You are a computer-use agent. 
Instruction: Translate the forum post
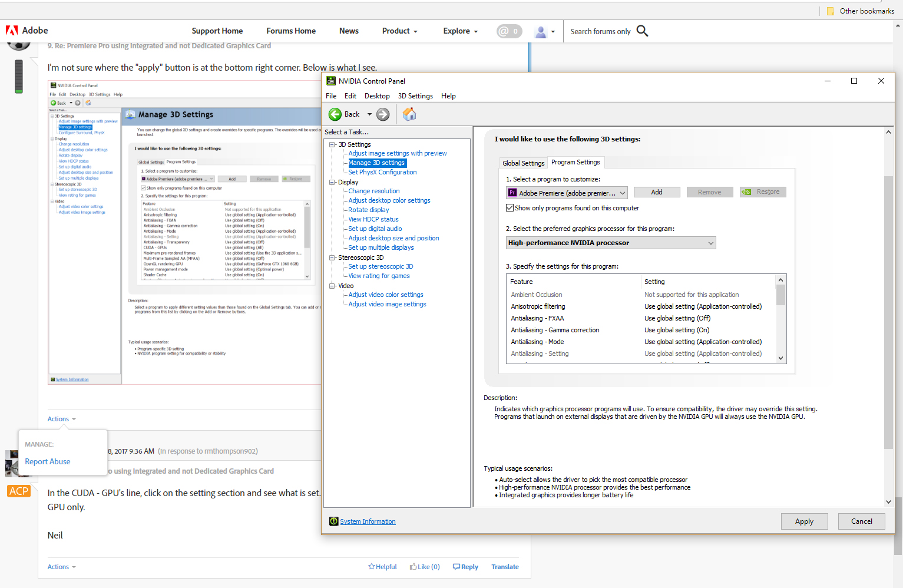point(505,567)
